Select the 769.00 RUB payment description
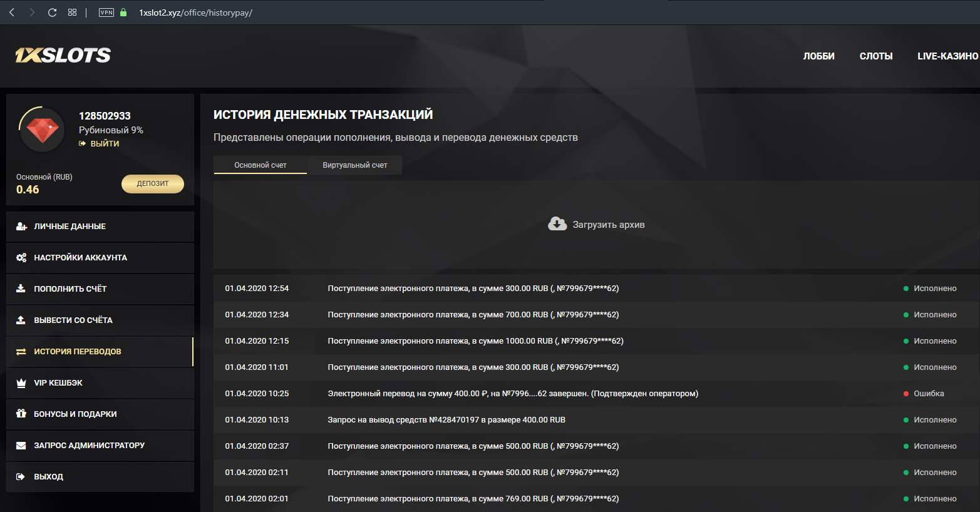 473,499
